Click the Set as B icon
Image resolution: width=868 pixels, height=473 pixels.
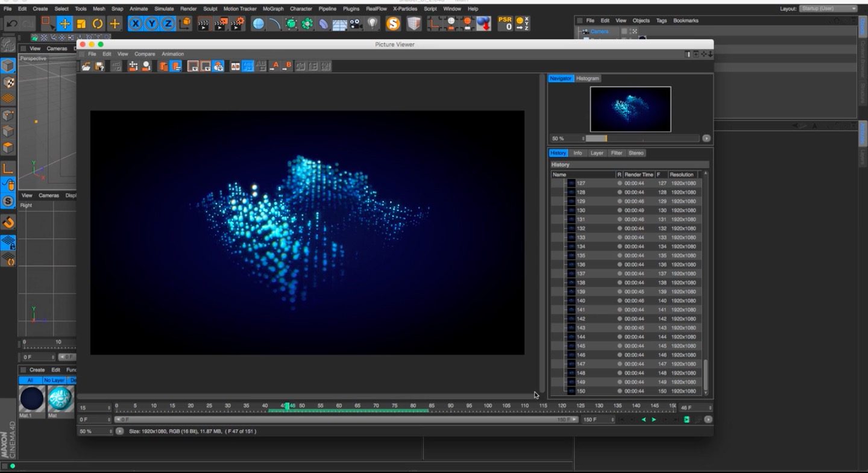click(288, 66)
